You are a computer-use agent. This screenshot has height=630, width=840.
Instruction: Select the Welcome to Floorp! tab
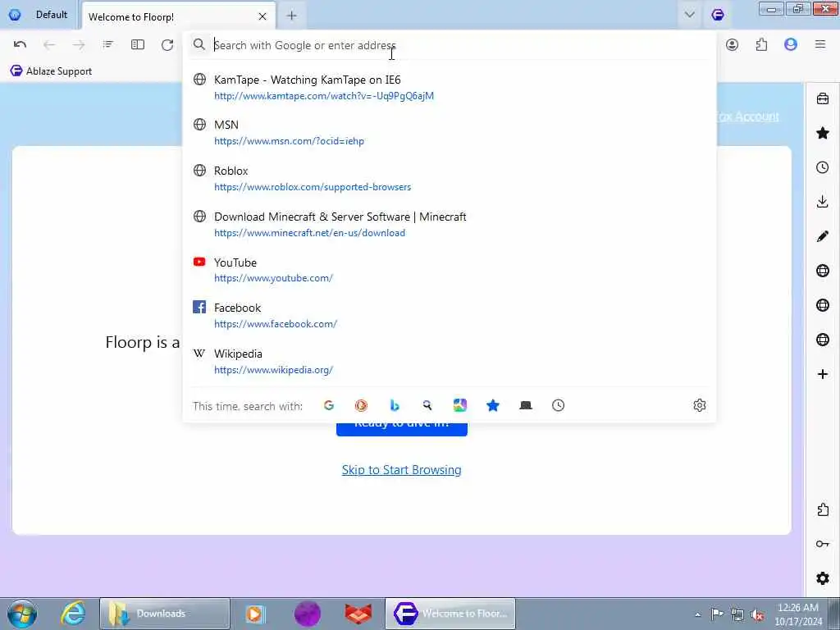[178, 16]
